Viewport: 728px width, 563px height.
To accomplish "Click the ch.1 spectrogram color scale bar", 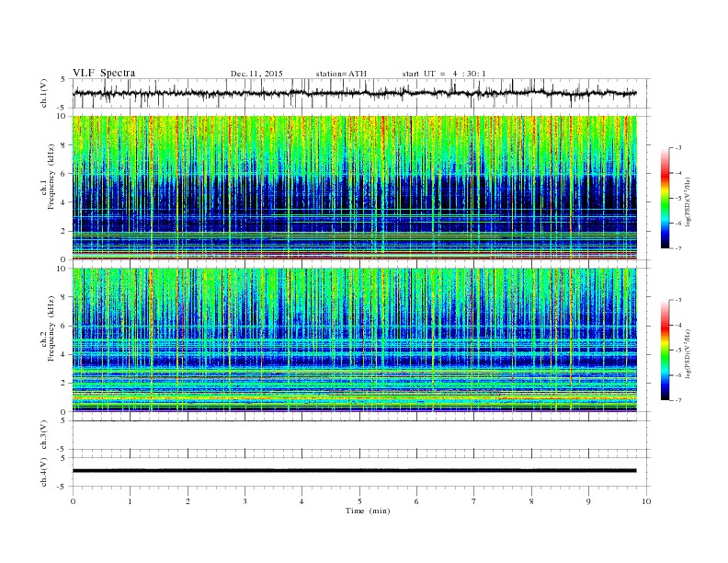I will pos(665,198).
